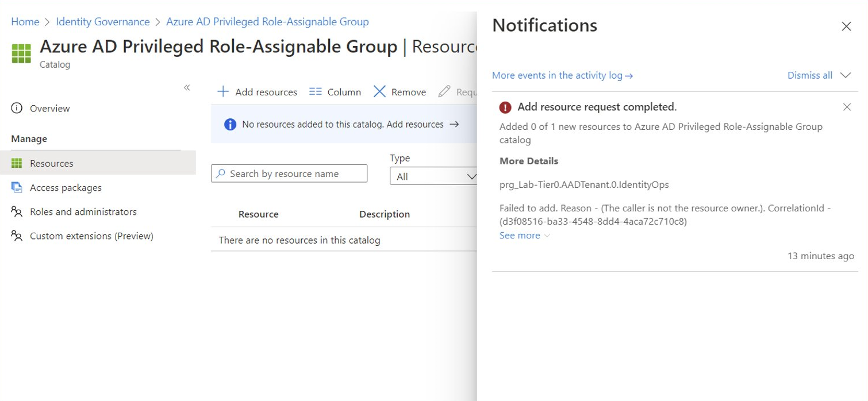This screenshot has width=868, height=401.
Task: Click Dismiss all link
Action: tap(809, 75)
